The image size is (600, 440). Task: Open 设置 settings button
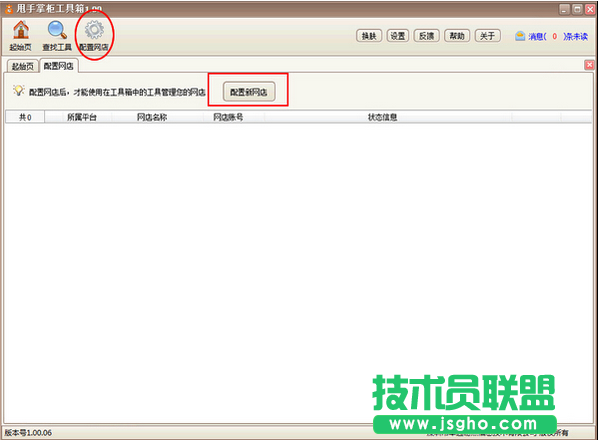[x=398, y=36]
